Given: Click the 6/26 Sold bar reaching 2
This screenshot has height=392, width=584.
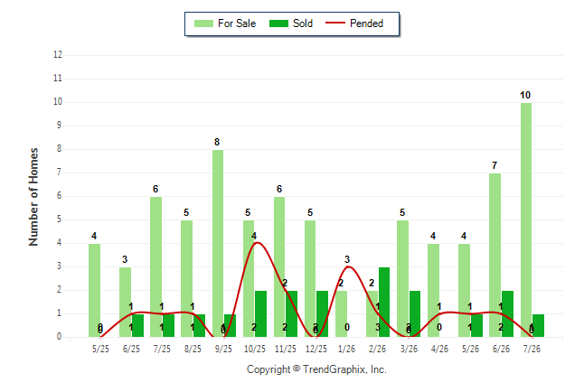Looking at the screenshot, I should point(508,313).
